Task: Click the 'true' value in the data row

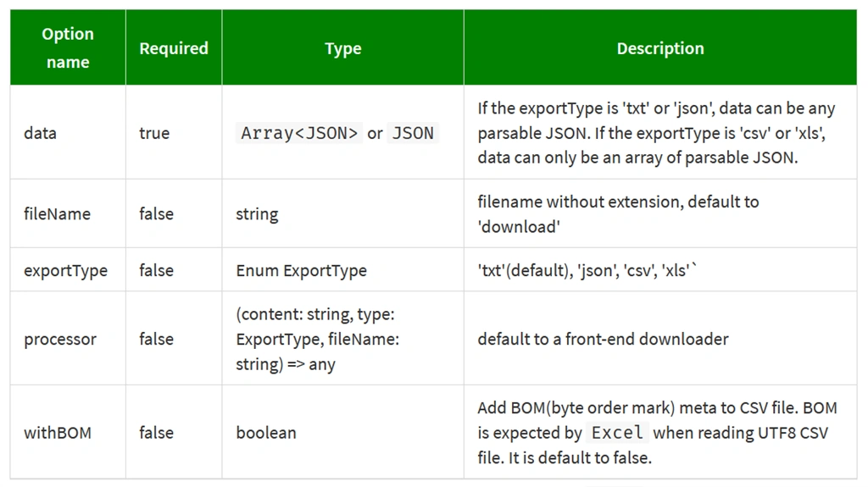Action: pos(154,133)
